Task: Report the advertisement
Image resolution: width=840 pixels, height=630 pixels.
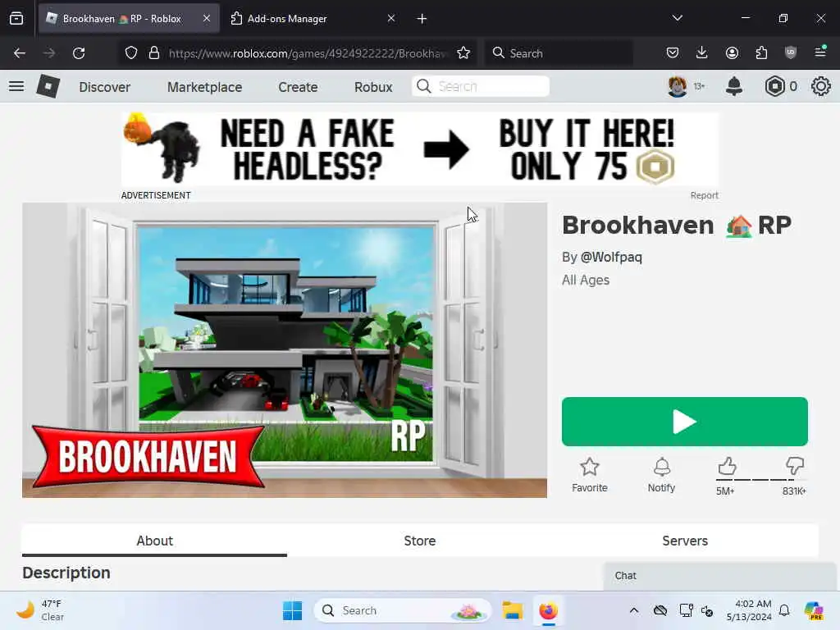Action: (x=704, y=195)
